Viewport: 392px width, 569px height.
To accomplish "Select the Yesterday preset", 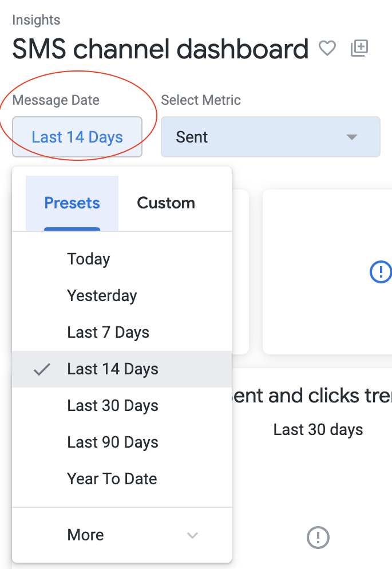I will click(x=122, y=296).
